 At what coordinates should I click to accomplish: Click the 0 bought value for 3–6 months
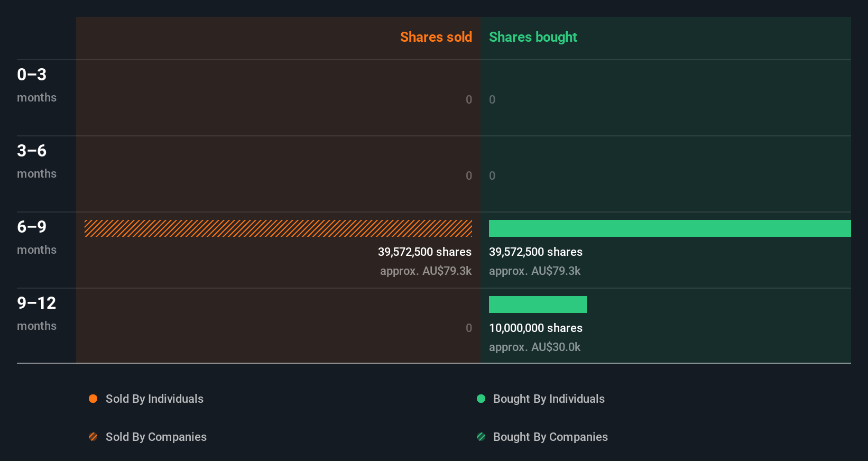492,176
